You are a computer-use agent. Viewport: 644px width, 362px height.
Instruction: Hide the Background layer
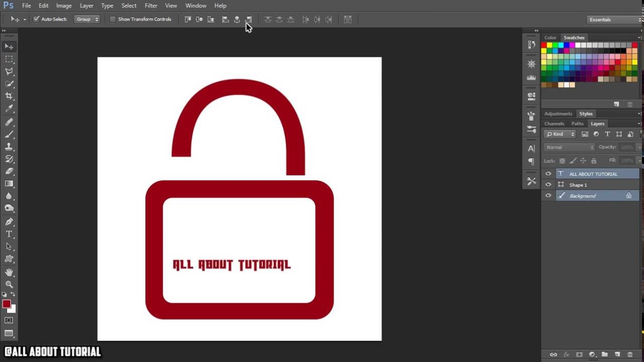(x=548, y=195)
